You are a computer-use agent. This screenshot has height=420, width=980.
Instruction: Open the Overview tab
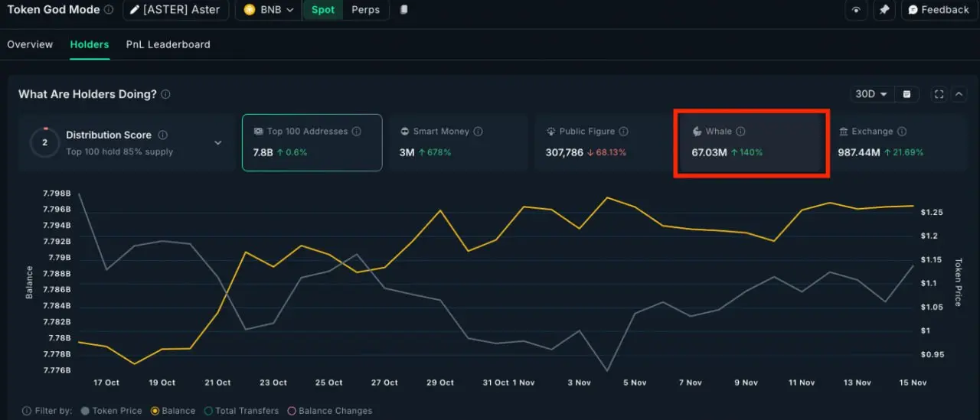click(30, 44)
